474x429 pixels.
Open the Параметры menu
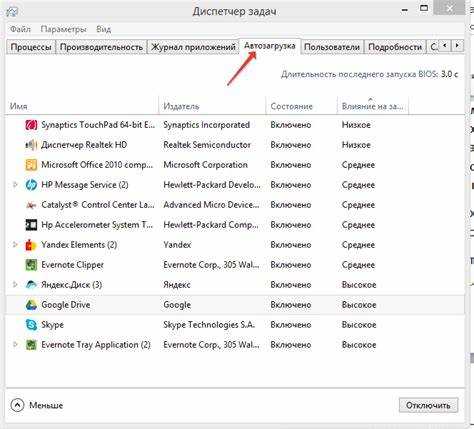coord(63,29)
